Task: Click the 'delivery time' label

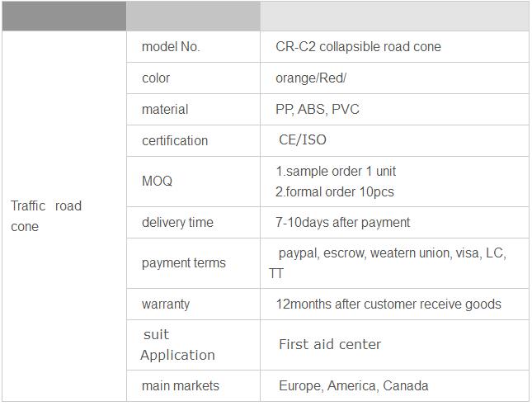Action: click(x=177, y=223)
